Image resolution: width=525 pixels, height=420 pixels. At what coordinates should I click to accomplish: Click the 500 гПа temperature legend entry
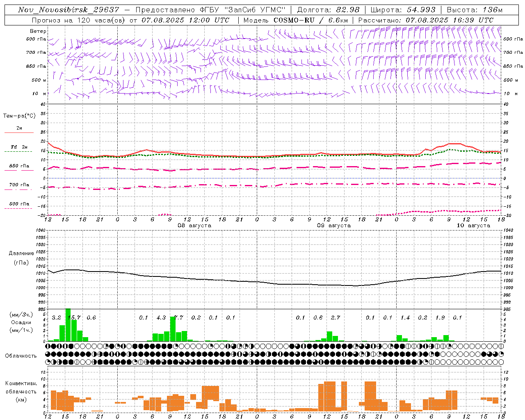19,204
